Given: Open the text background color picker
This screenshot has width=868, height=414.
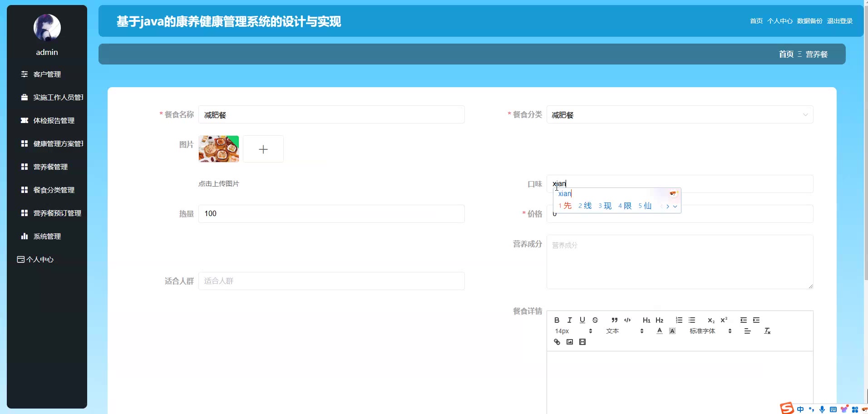Looking at the screenshot, I should tap(672, 331).
